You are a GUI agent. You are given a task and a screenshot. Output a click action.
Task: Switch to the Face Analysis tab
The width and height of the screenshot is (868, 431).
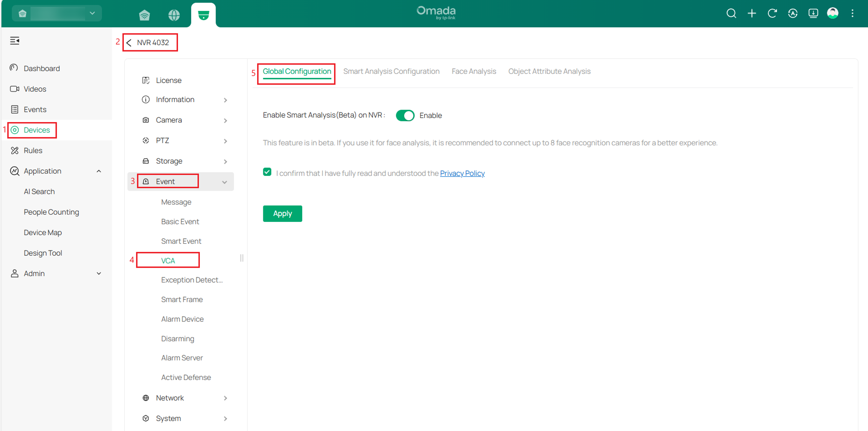click(x=474, y=71)
